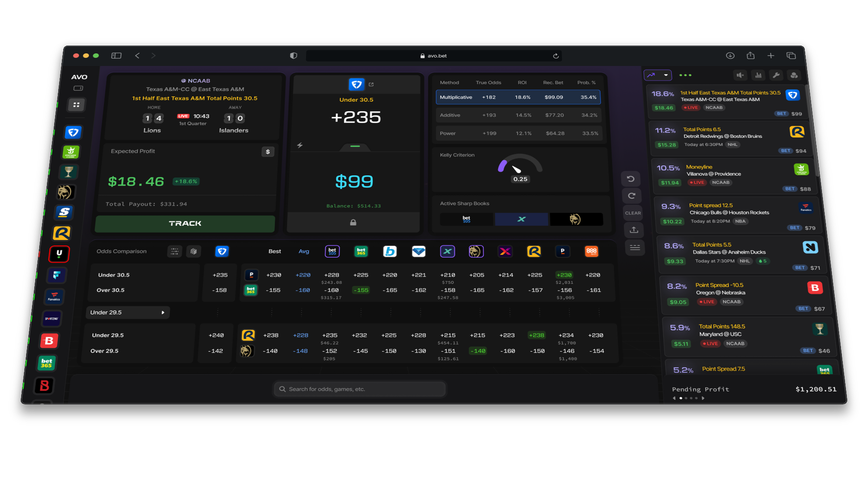Open the wrench settings icon

(776, 75)
